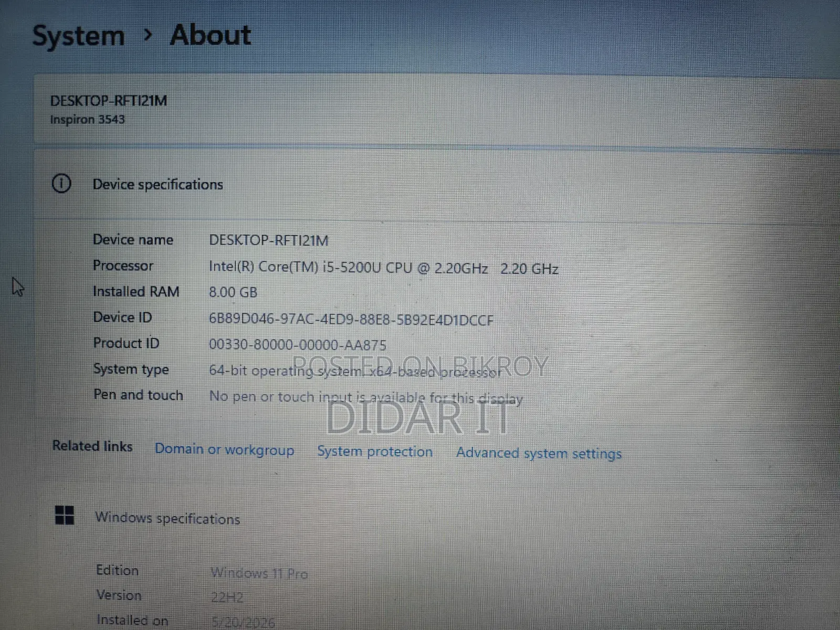Click the Processor label
Viewport: 840px width, 630px height.
(123, 266)
